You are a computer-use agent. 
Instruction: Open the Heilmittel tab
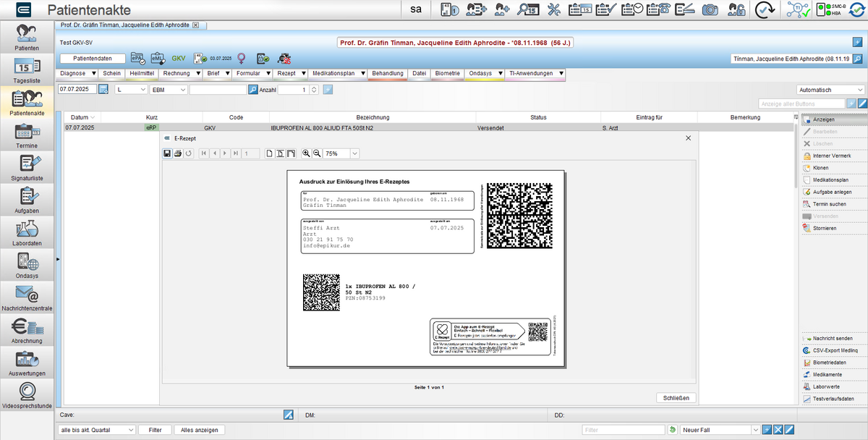pos(142,74)
